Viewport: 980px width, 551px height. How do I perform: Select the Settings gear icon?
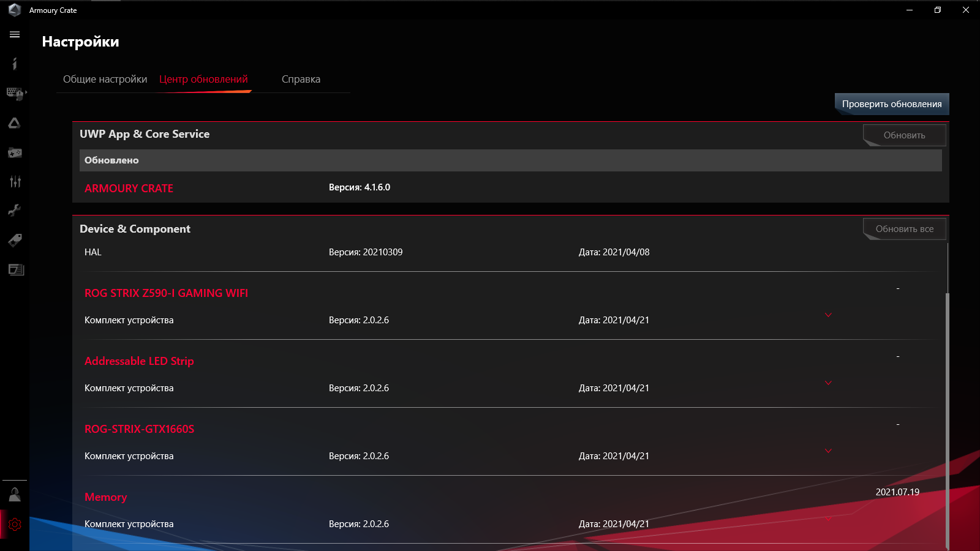tap(15, 524)
